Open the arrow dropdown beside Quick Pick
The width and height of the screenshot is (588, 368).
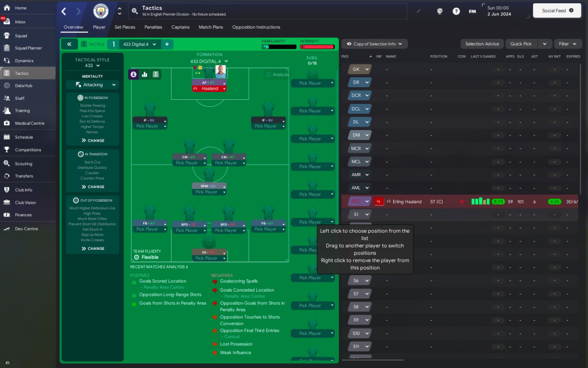tap(544, 44)
